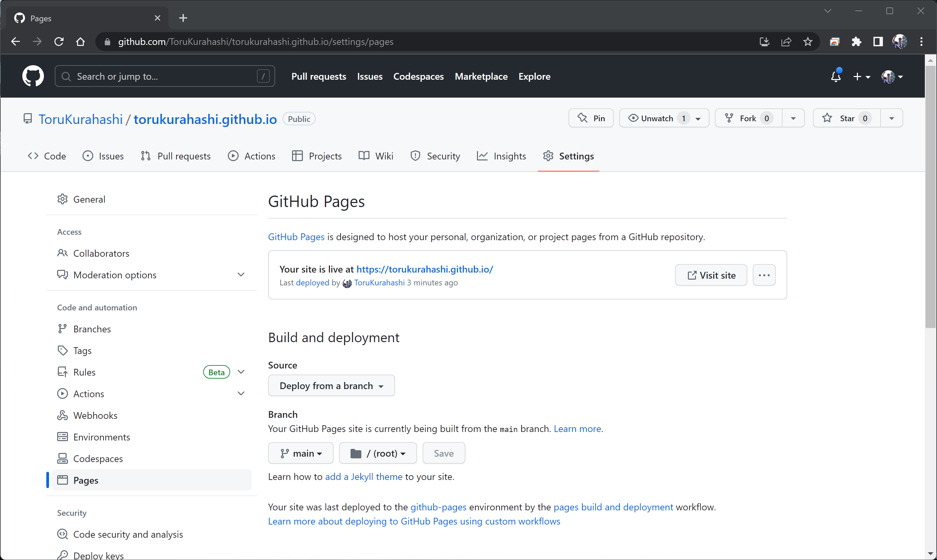Click the site lock icon in address bar
The image size is (937, 560).
107,42
